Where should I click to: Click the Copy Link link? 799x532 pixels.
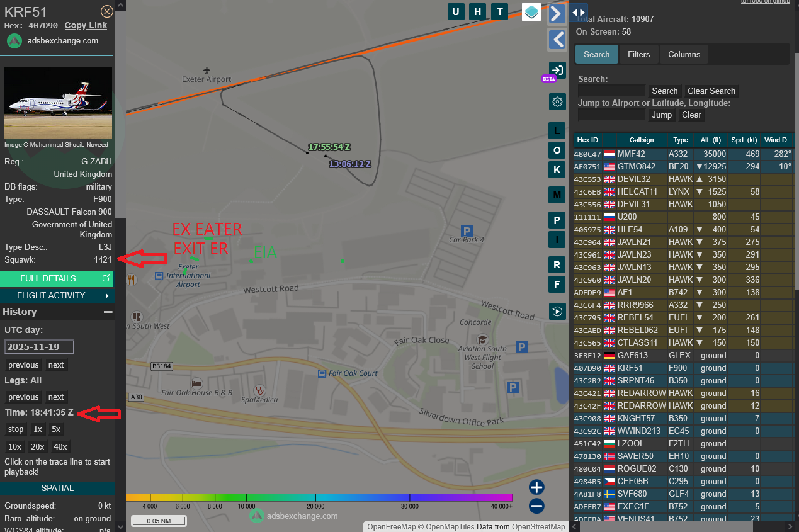pyautogui.click(x=86, y=25)
